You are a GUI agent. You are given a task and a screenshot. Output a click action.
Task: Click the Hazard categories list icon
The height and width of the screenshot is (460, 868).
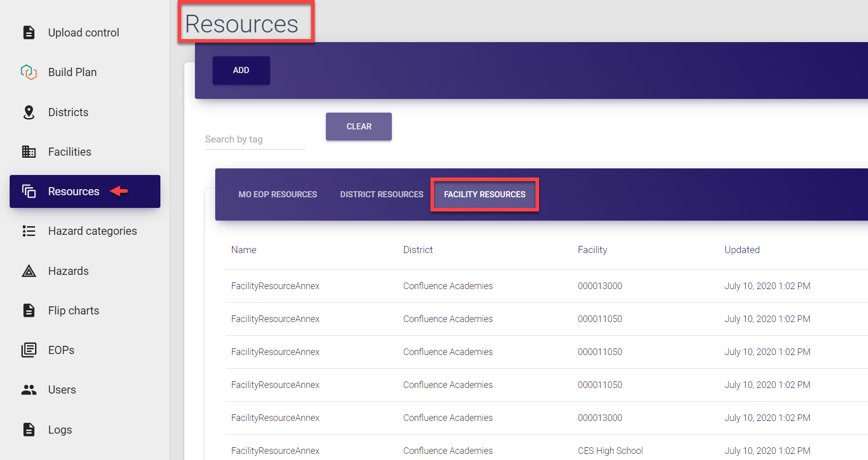29,231
